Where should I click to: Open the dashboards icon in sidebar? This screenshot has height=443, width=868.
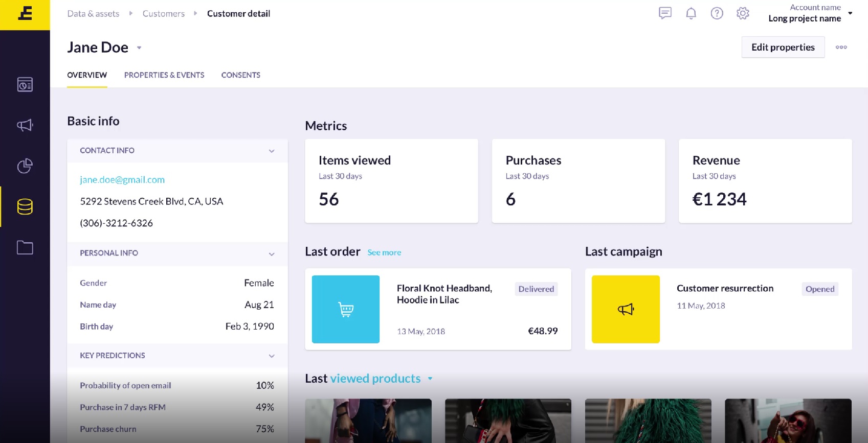25,84
